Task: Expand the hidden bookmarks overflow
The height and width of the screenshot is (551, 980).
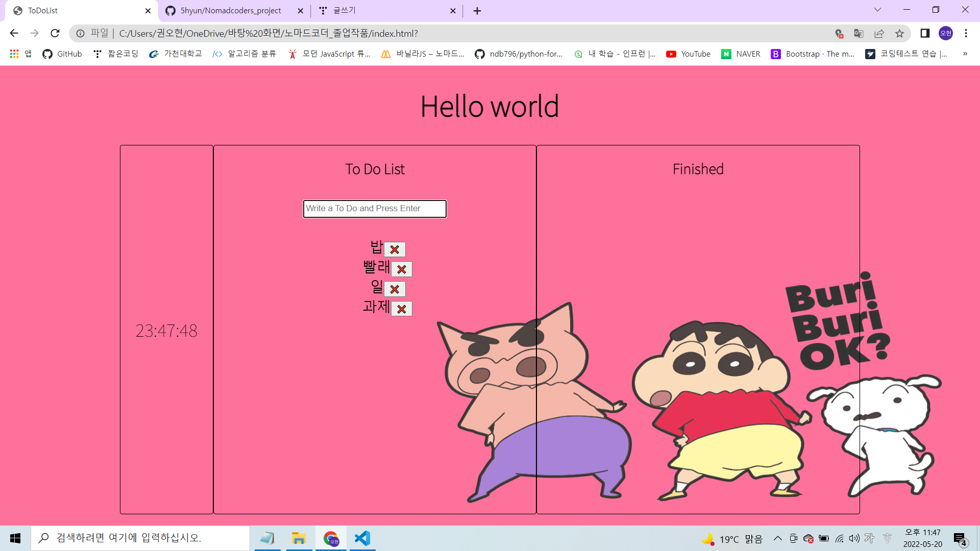Action: (x=965, y=54)
